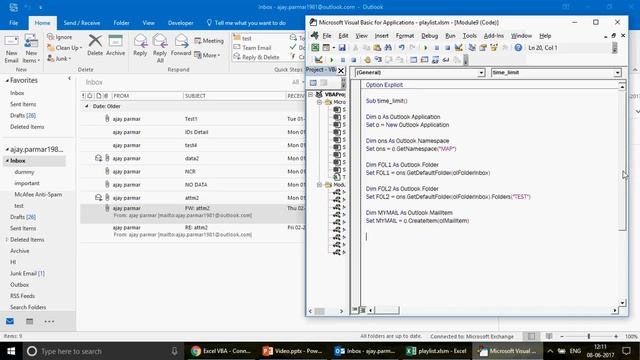Image resolution: width=640 pixels, height=360 pixels.
Task: Click View Microsoft Excel icon in VBA toolbar
Action: pyautogui.click(x=315, y=48)
